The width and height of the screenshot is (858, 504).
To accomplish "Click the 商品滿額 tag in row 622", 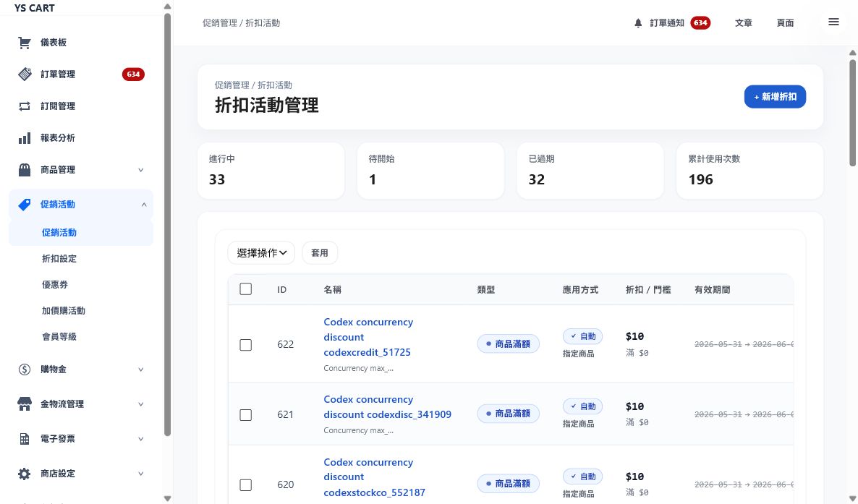I will pyautogui.click(x=509, y=344).
